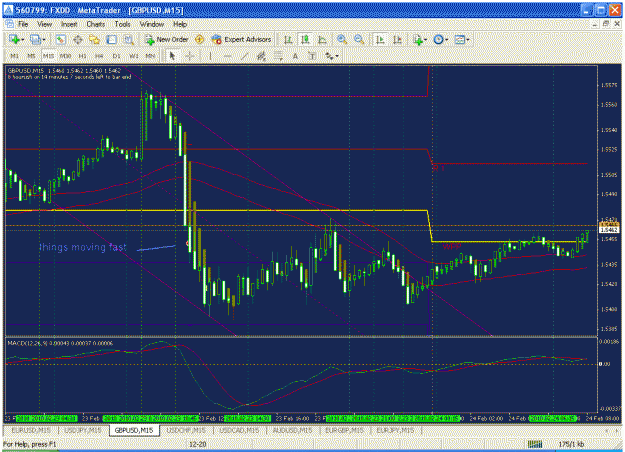Open the Periods clock icon

(438, 39)
